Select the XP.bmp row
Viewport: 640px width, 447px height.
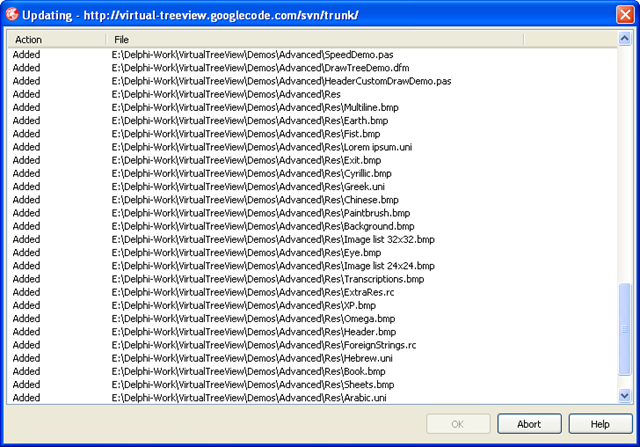312,305
